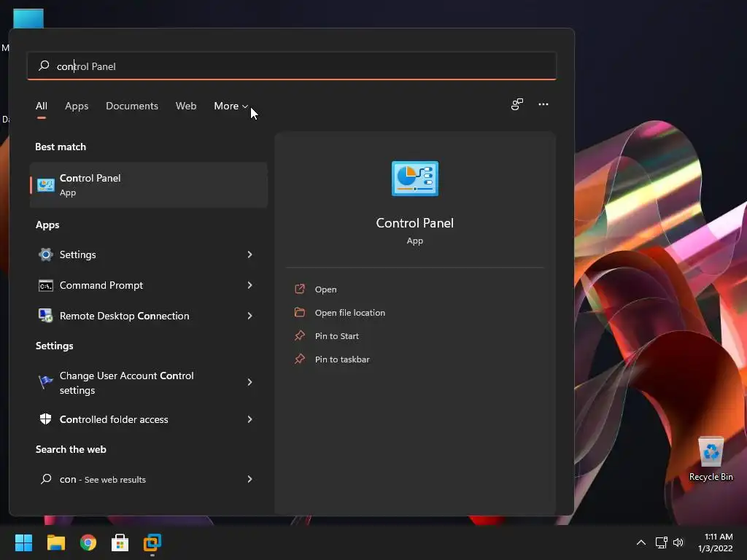
Task: Open the Settings app result
Action: [149, 254]
